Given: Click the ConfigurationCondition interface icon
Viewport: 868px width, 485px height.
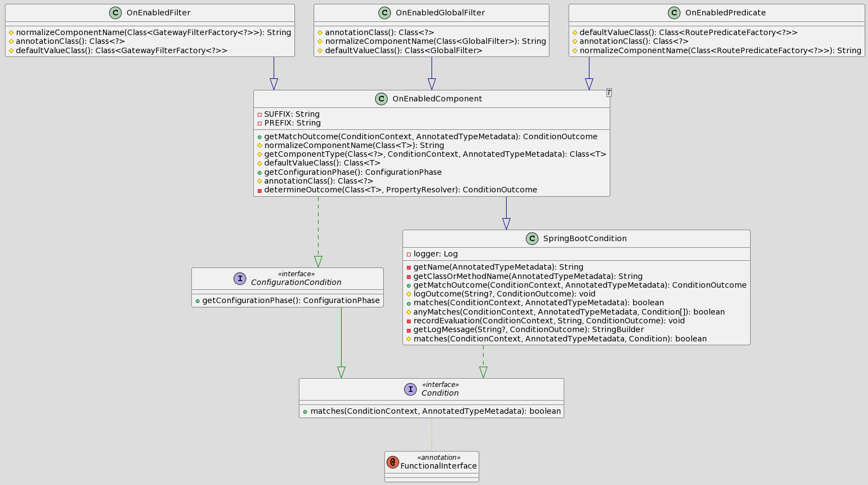Looking at the screenshot, I should point(240,278).
